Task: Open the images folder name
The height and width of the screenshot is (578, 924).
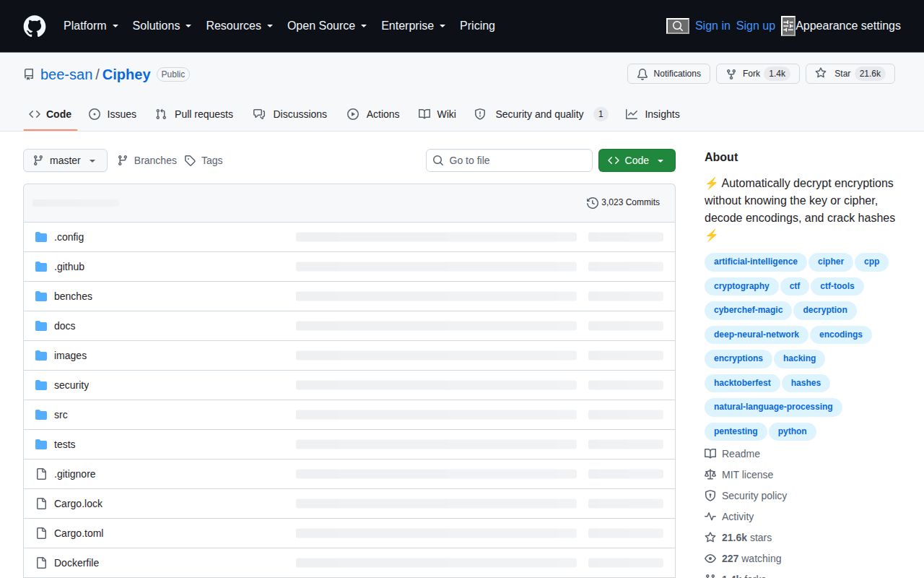Action: click(70, 355)
